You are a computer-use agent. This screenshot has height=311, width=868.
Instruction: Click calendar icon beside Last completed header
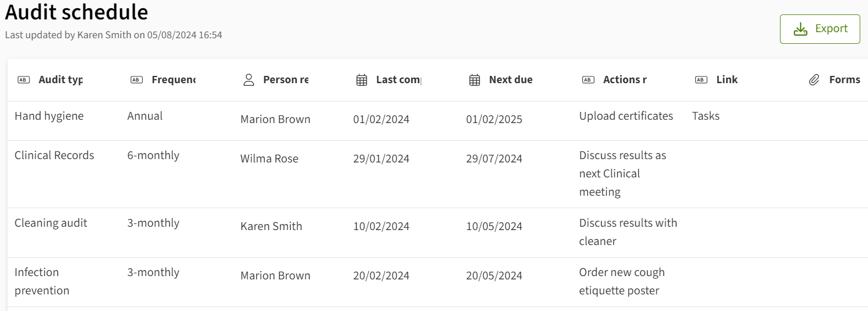[x=361, y=80]
